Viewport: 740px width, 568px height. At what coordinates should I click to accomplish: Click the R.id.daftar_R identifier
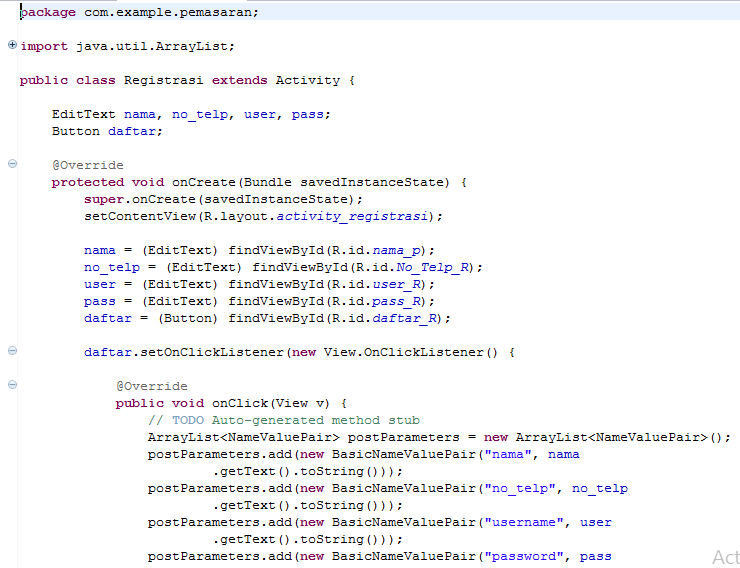pyautogui.click(x=384, y=318)
